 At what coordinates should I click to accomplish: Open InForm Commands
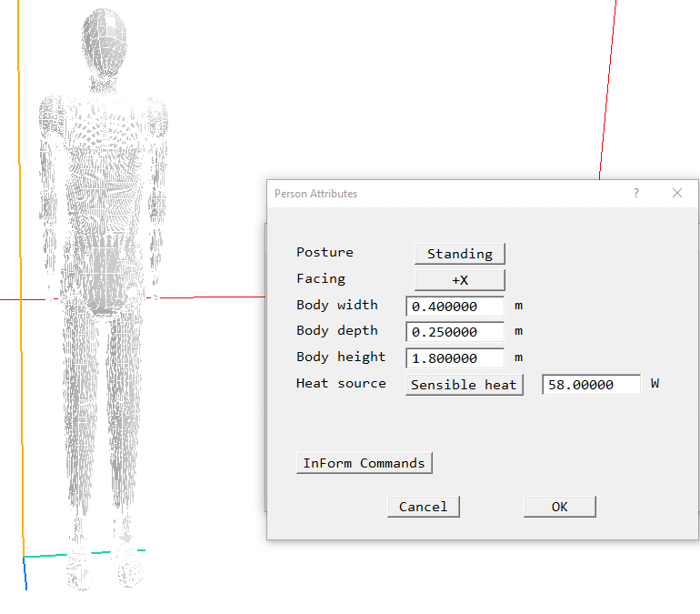(x=364, y=463)
